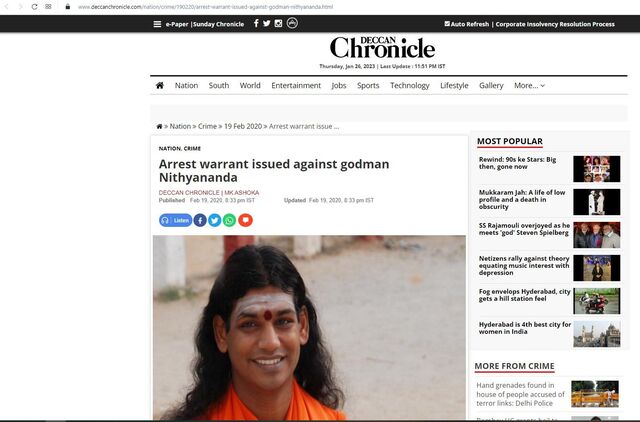640x422 pixels.
Task: Open Deccan Chronicle Facebook page icon in top bar
Action: (x=256, y=23)
